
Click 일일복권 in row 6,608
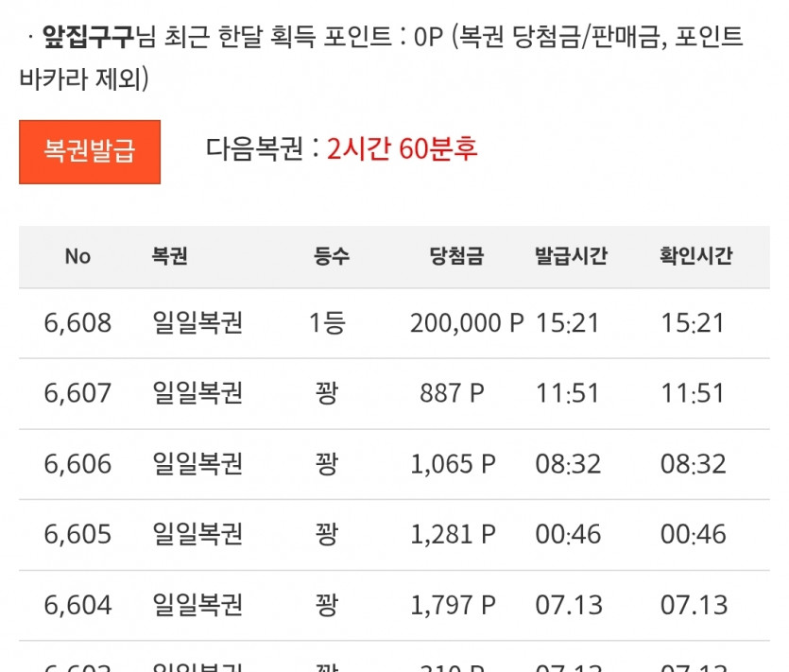(x=197, y=323)
